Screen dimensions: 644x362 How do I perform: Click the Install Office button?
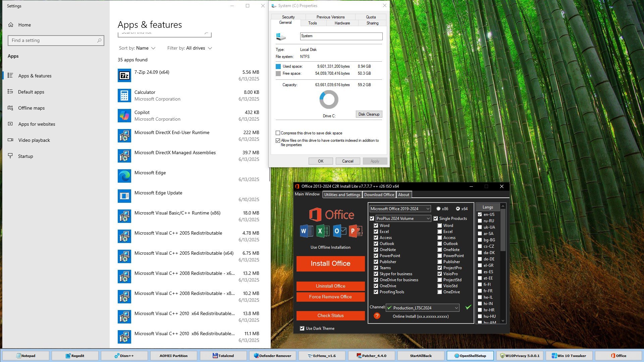coord(330,263)
